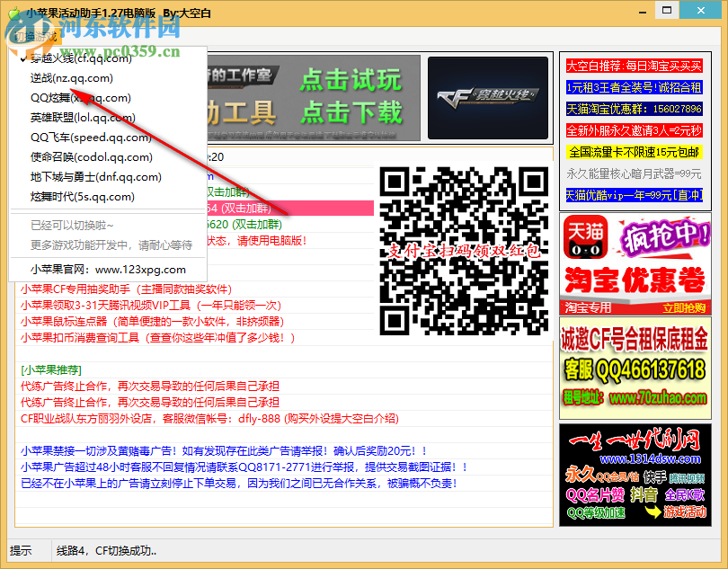This screenshot has height=569, width=728.
Task: Open the CF 穿越火线 logo banner
Action: click(487, 98)
